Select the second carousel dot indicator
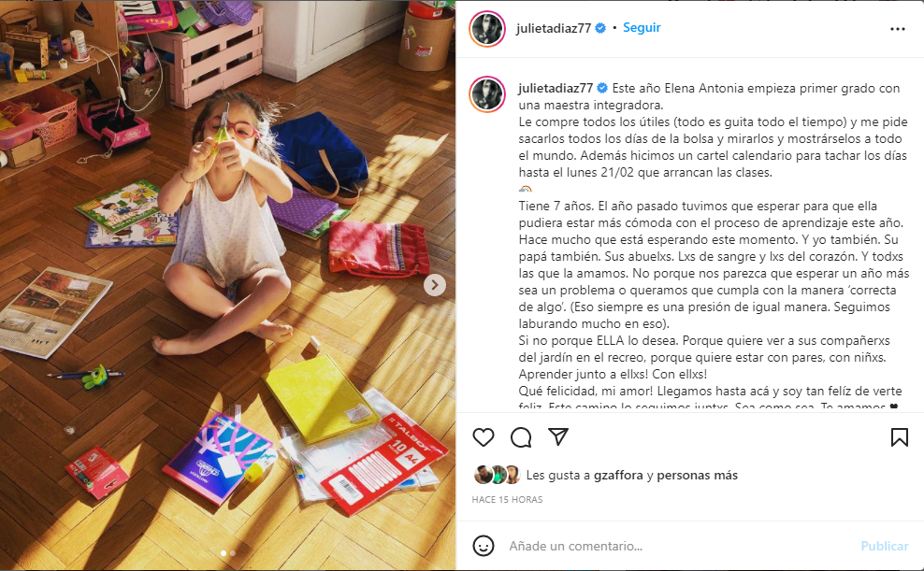The height and width of the screenshot is (571, 924). click(234, 553)
